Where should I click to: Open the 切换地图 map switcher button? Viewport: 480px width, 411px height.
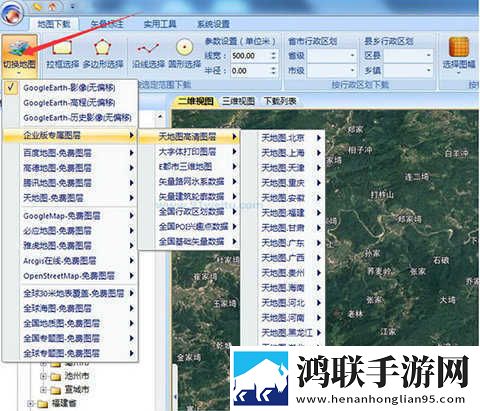[x=19, y=55]
